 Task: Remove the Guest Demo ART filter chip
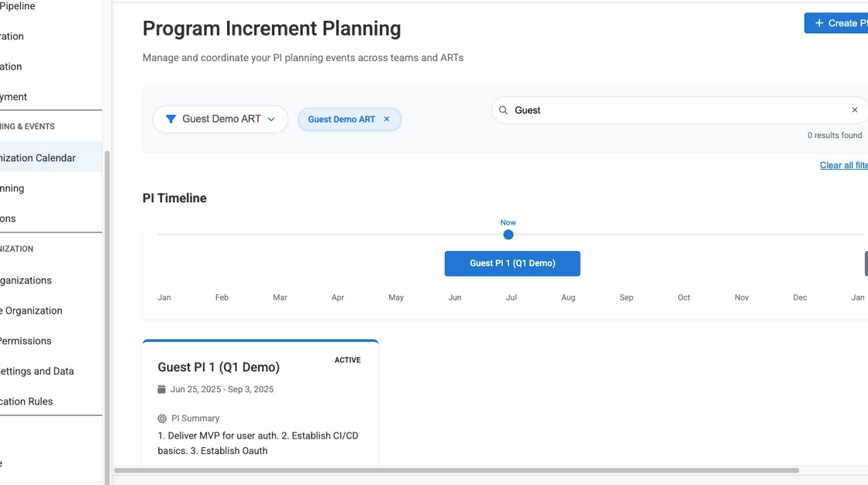[387, 119]
